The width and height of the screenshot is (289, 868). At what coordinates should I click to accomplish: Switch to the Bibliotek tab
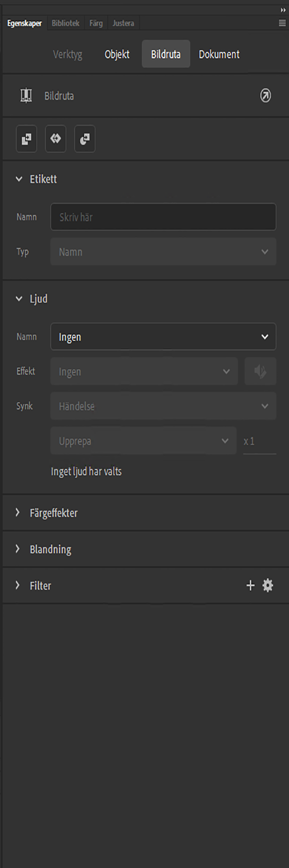[65, 23]
